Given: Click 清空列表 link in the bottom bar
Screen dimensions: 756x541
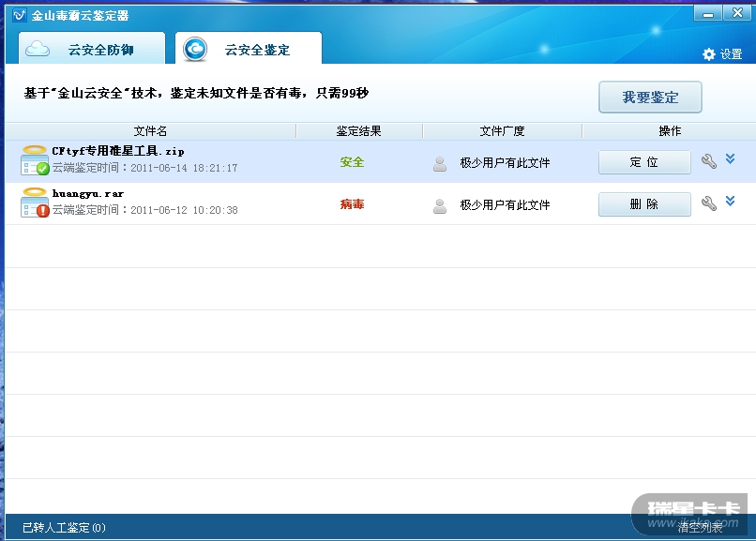Looking at the screenshot, I should pyautogui.click(x=700, y=528).
